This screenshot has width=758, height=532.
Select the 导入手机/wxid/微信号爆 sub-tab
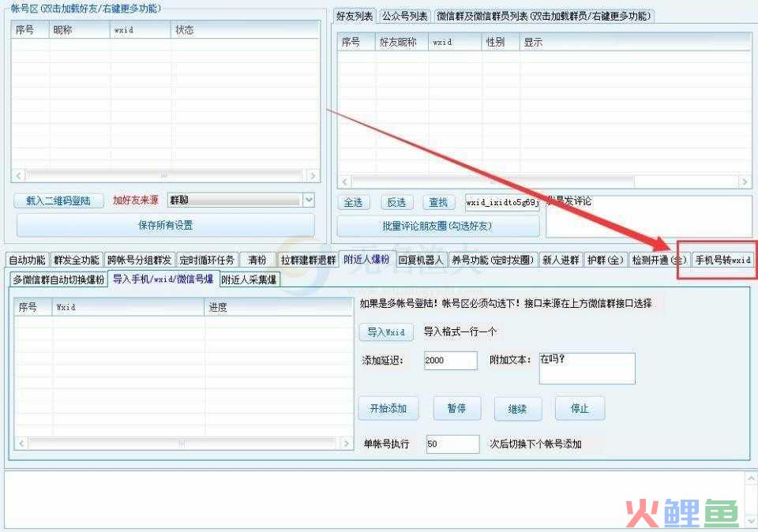click(163, 279)
